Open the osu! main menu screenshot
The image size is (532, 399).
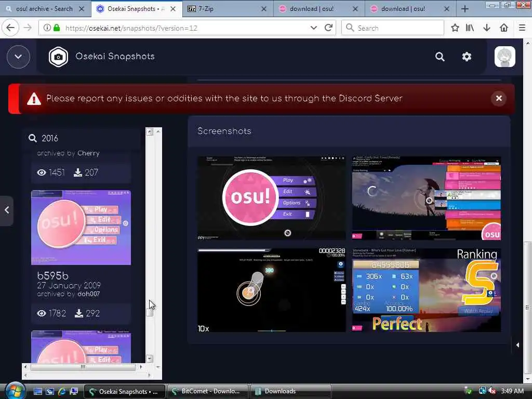pyautogui.click(x=271, y=198)
